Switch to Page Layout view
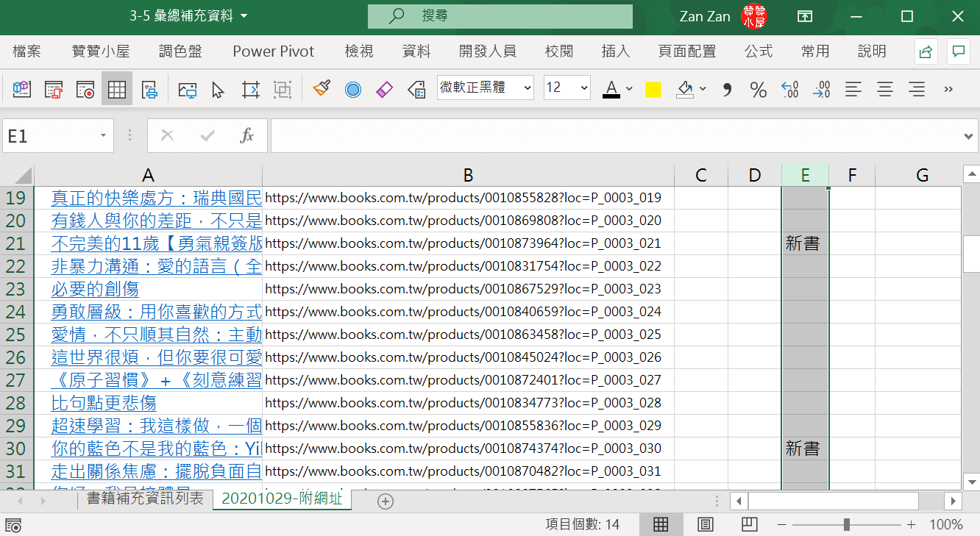Screen dimensions: 980x536 (705, 525)
